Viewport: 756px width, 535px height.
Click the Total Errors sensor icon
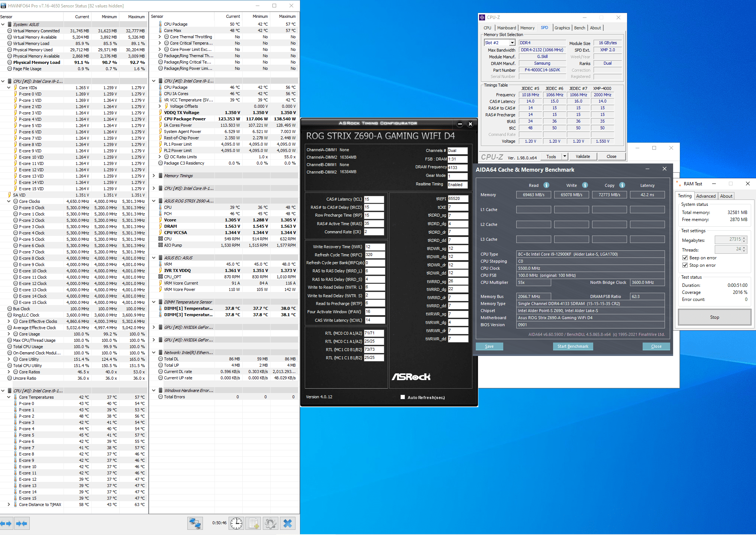pyautogui.click(x=161, y=397)
